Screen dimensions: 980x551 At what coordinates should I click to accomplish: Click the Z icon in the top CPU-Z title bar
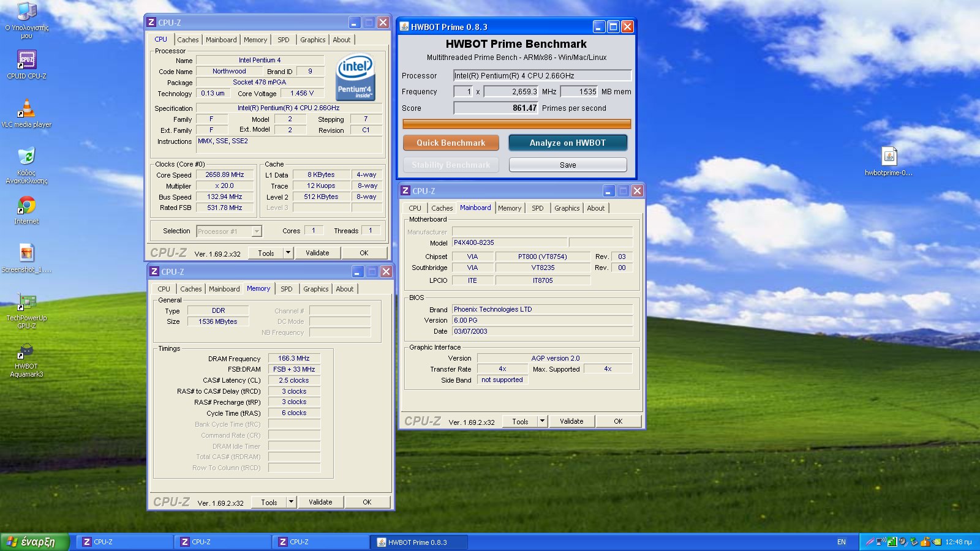coord(151,23)
